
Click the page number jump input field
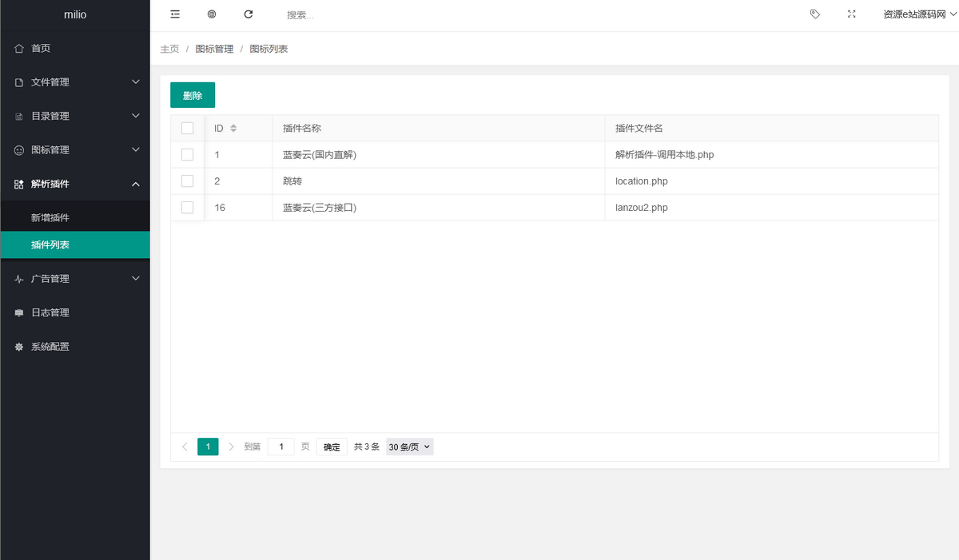(x=281, y=447)
